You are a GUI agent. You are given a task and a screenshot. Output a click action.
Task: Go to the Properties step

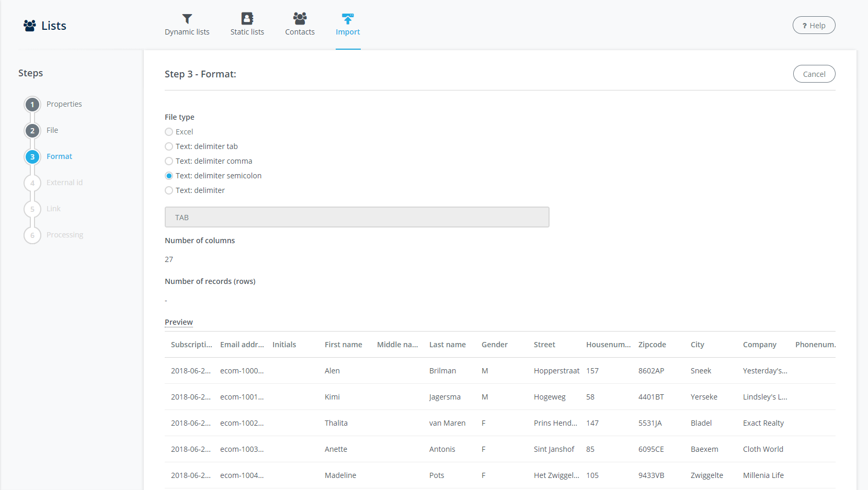click(64, 104)
